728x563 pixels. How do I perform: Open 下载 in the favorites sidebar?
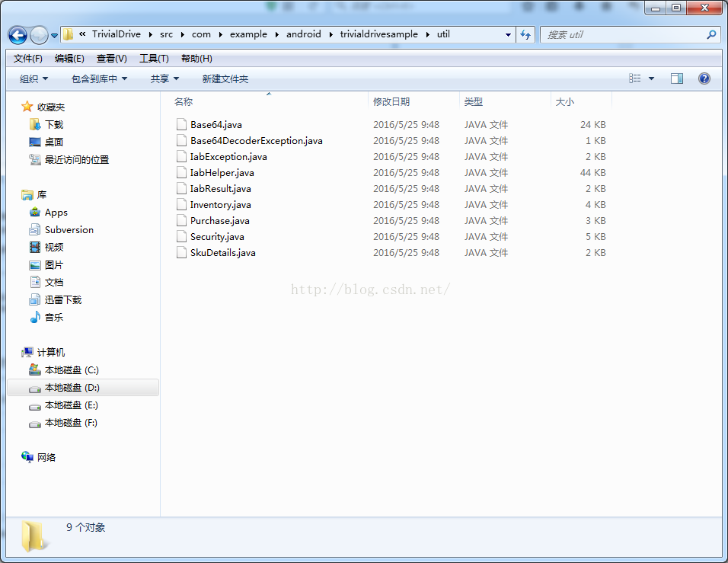(53, 124)
